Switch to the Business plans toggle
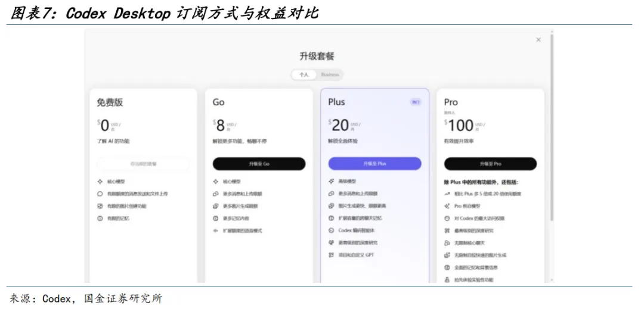 pyautogui.click(x=330, y=74)
